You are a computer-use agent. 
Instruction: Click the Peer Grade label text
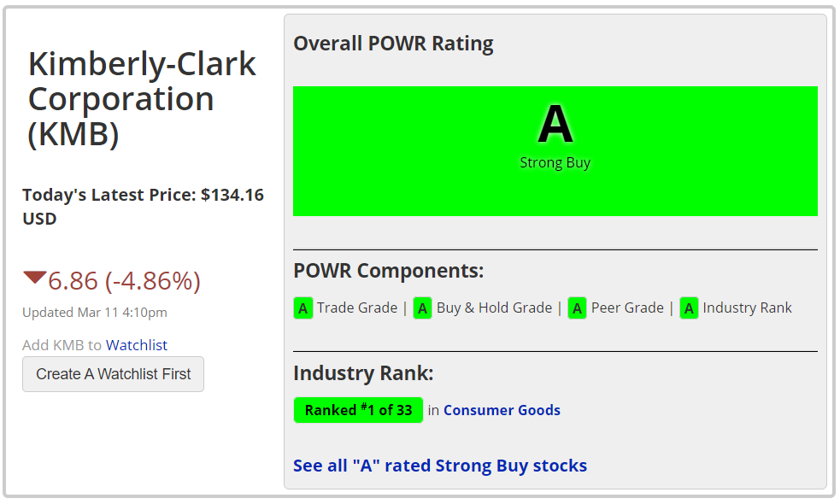pos(627,308)
